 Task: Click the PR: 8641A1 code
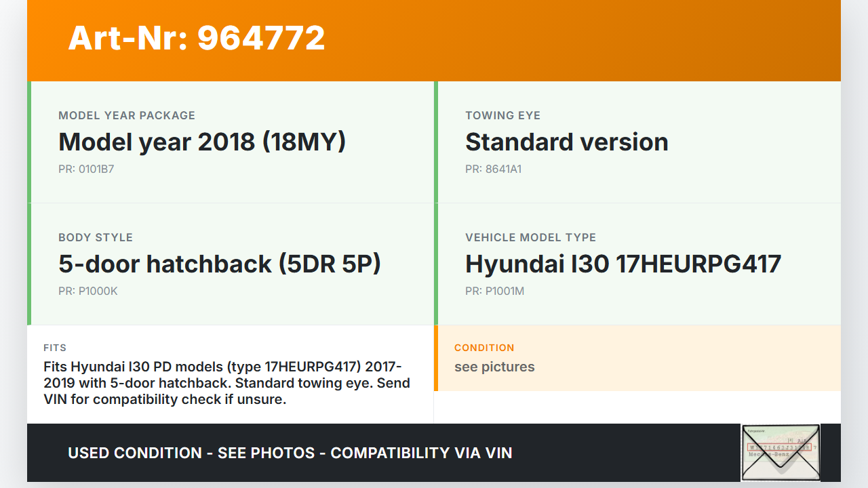click(x=493, y=169)
